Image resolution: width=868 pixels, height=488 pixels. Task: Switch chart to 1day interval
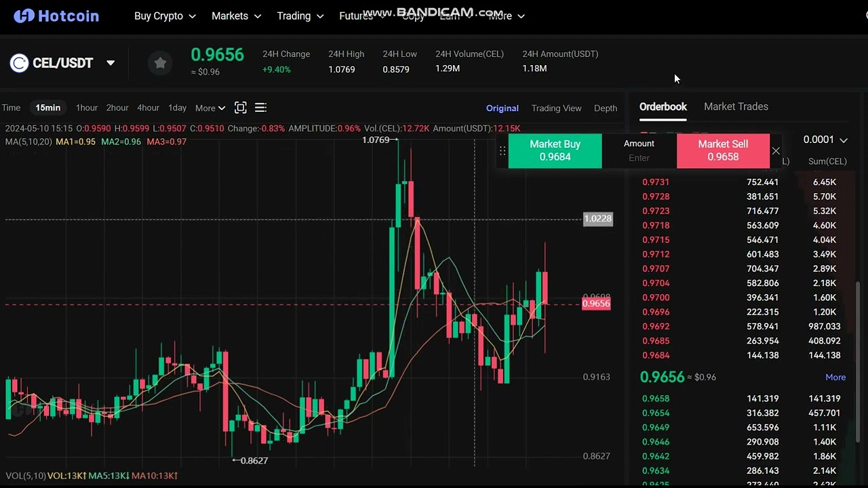[177, 108]
